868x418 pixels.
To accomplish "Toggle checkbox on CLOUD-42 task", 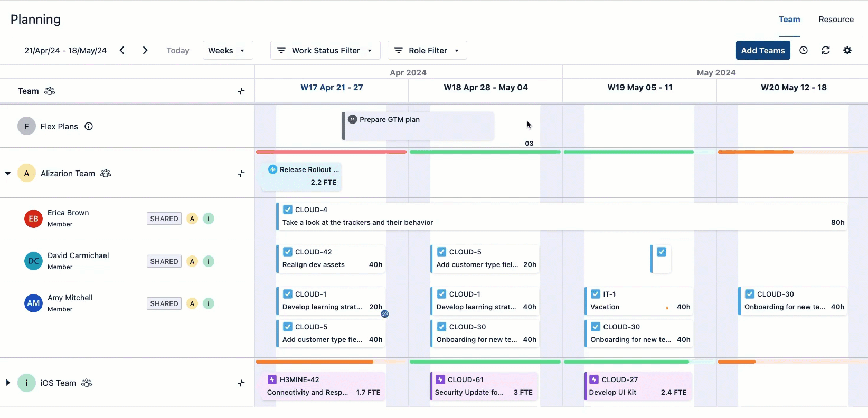I will 288,252.
